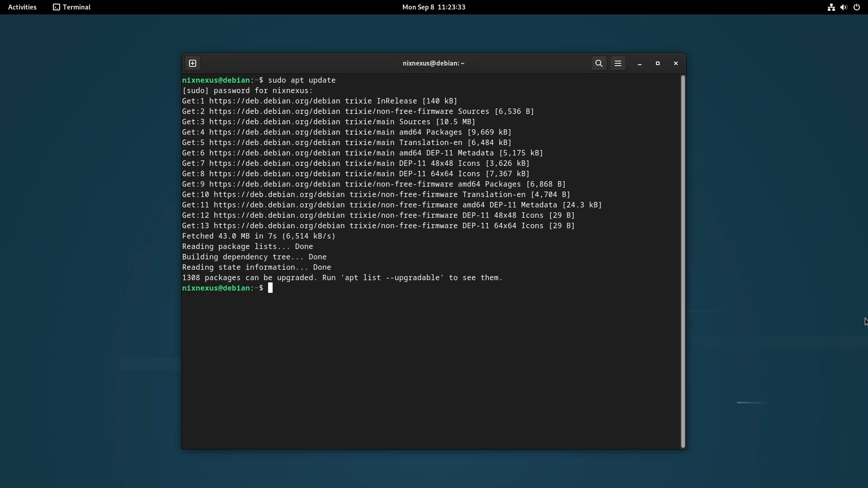Open the network status icon
This screenshot has width=868, height=488.
pos(831,7)
